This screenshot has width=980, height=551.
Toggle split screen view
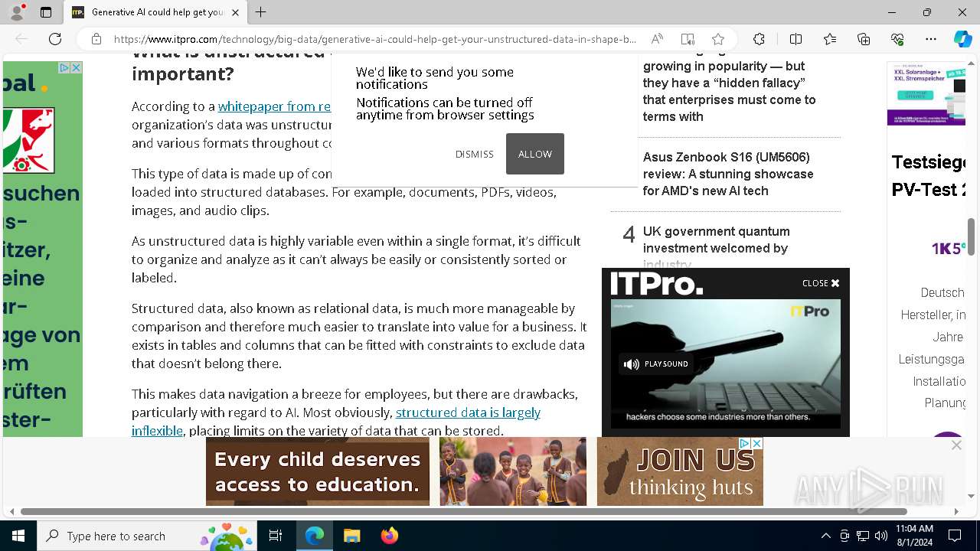tap(795, 39)
